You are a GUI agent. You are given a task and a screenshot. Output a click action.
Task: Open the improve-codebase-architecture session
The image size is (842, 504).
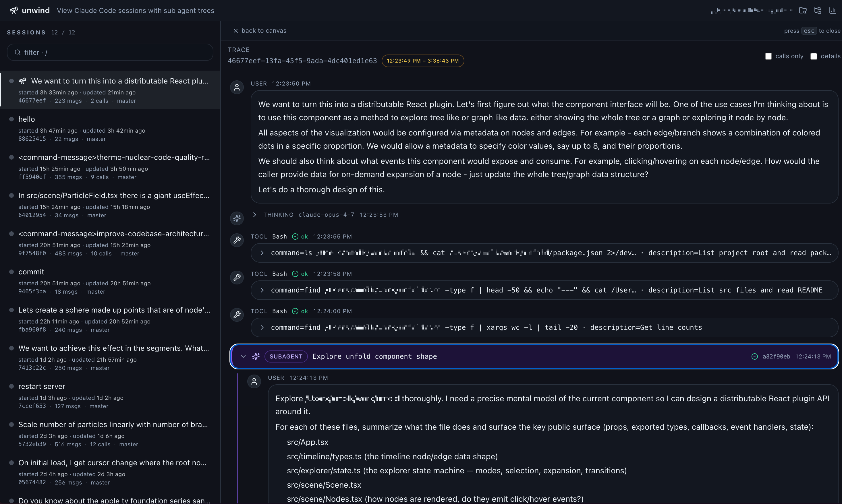pyautogui.click(x=111, y=243)
